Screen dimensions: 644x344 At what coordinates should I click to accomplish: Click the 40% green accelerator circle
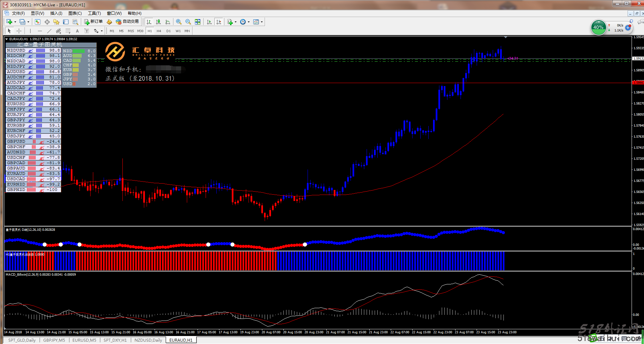click(598, 27)
